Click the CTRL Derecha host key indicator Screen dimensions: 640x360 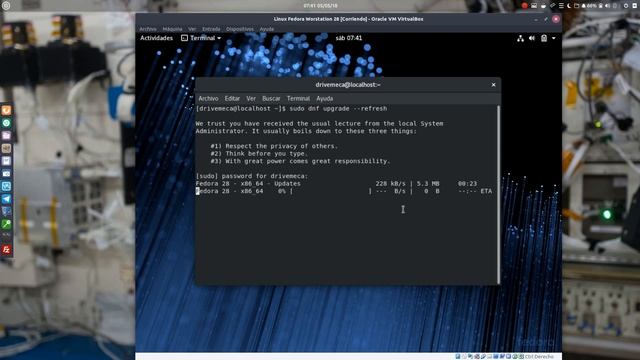(x=539, y=357)
